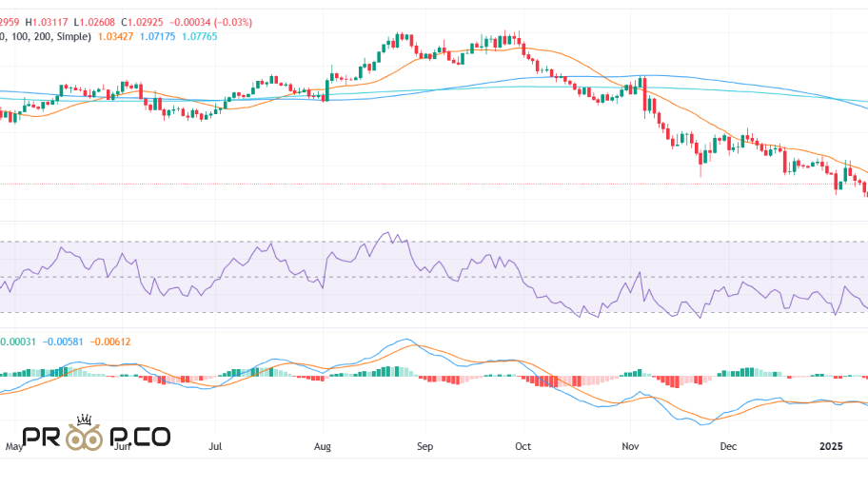
Task: Click the MACD signal value −0.00612
Action: 110,342
